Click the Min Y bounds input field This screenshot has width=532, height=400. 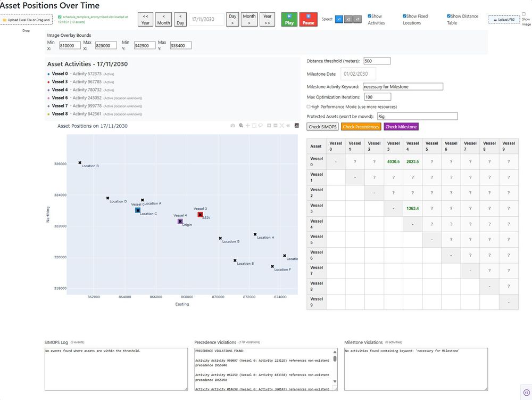tap(145, 45)
